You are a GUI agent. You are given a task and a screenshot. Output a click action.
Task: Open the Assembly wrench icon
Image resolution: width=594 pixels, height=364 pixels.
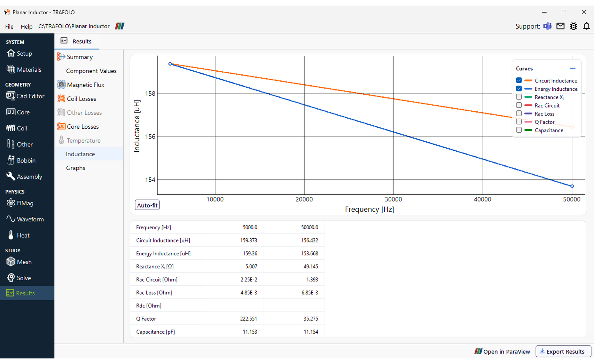tap(11, 176)
